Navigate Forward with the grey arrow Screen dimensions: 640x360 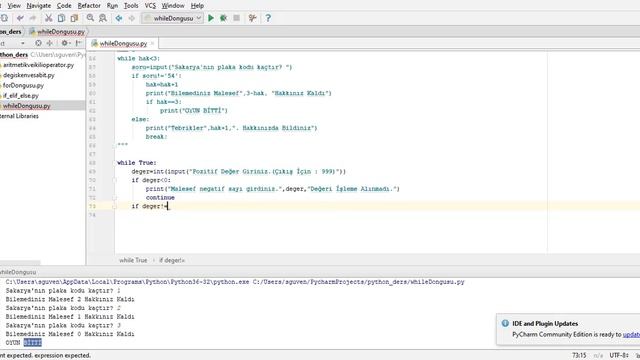coord(131,18)
